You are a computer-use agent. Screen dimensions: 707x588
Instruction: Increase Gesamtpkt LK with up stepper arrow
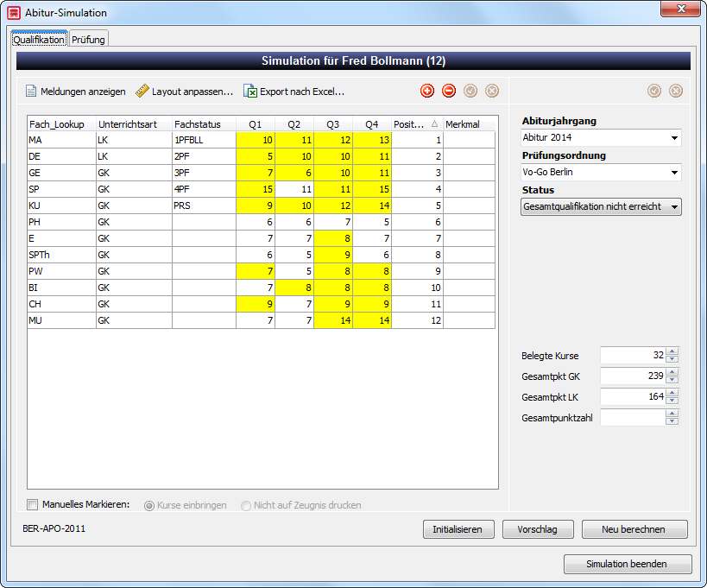click(x=672, y=393)
